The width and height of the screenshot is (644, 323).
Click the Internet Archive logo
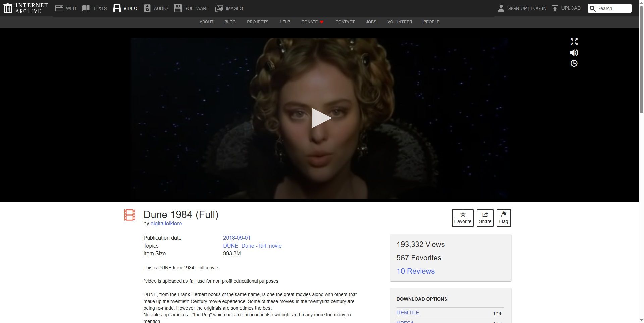pos(25,8)
